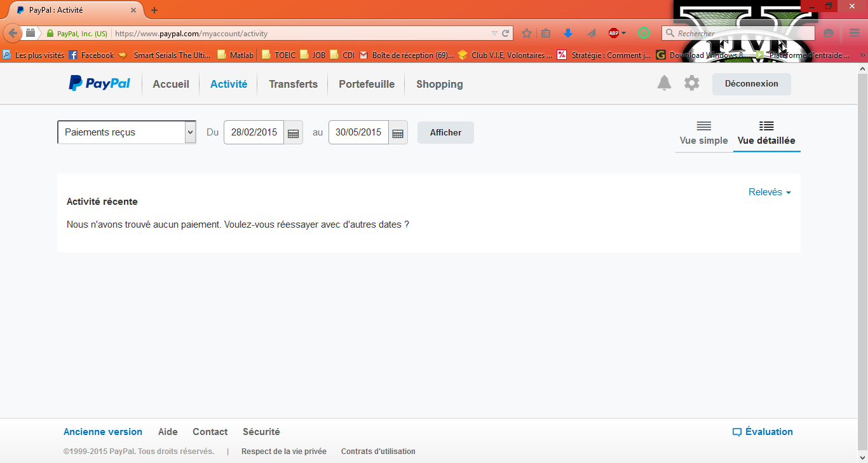Viewport: 868px width, 463px height.
Task: Click the PayPal logo
Action: click(100, 83)
